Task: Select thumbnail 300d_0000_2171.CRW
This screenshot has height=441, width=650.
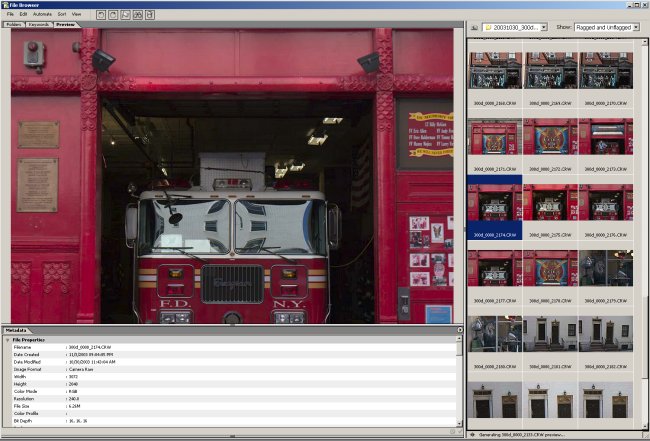Action: (x=495, y=136)
